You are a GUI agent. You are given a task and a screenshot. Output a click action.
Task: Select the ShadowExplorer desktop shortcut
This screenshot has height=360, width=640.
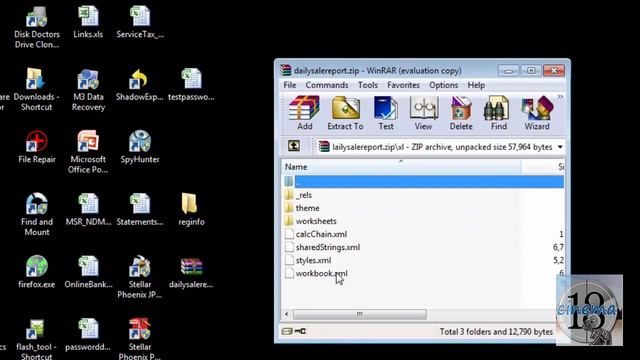[x=139, y=85]
